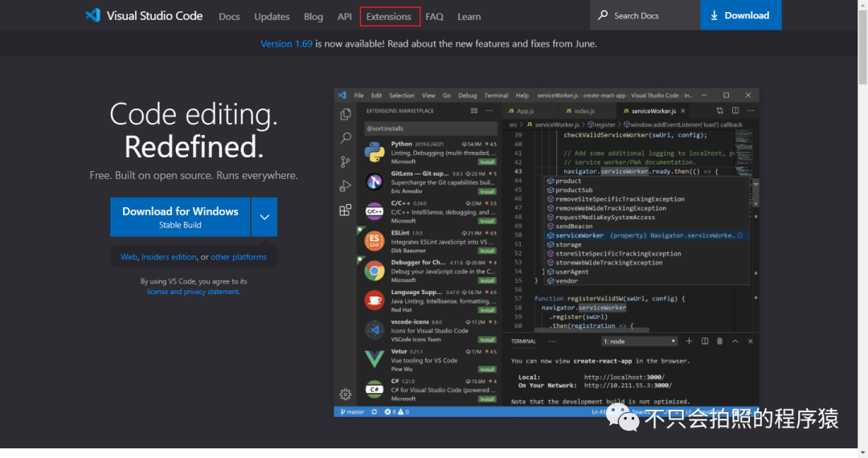Viewport: 868px width, 458px height.
Task: Click the Python extension logo icon
Action: coord(375,152)
